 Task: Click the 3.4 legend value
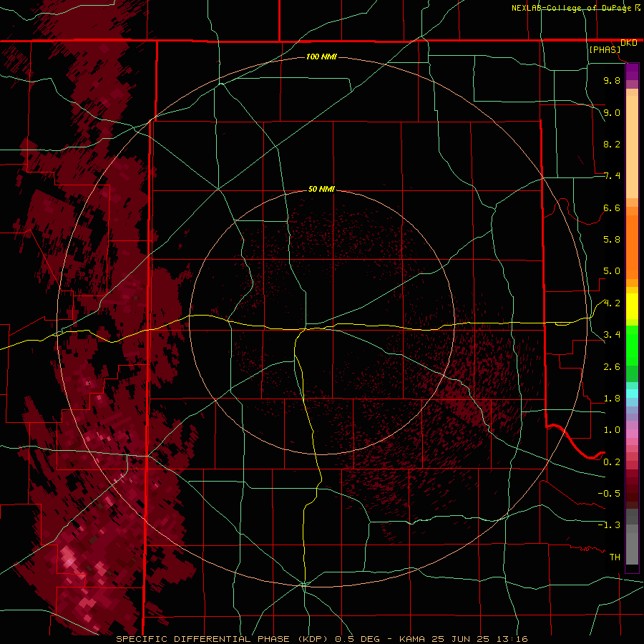point(612,335)
